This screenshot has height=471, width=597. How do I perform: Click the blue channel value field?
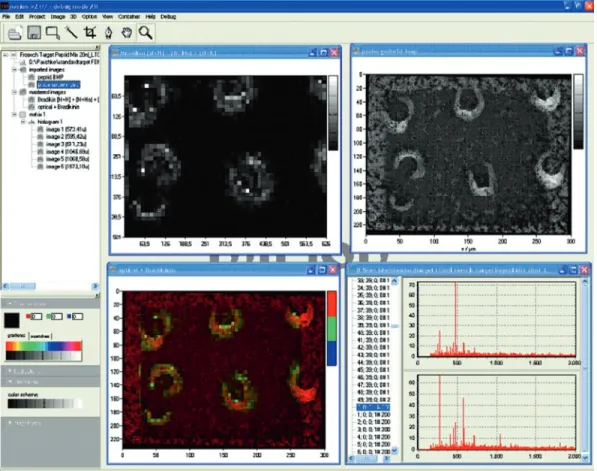[x=77, y=316]
